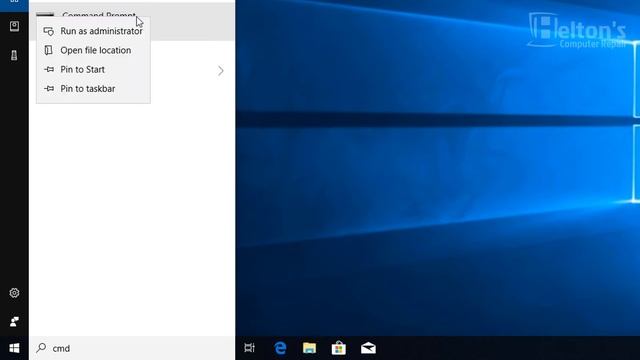The width and height of the screenshot is (640, 360).
Task: Click the search box containing cmd
Action: point(132,348)
